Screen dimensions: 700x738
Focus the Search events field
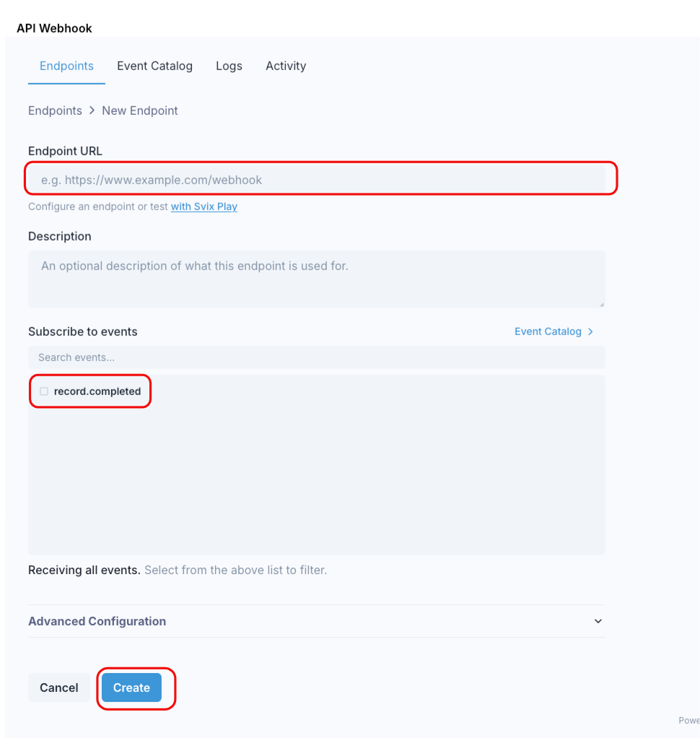[316, 357]
